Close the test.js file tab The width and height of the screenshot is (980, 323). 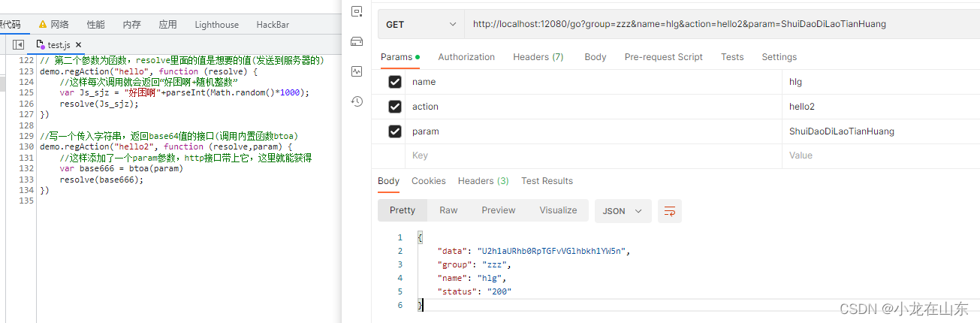(79, 45)
